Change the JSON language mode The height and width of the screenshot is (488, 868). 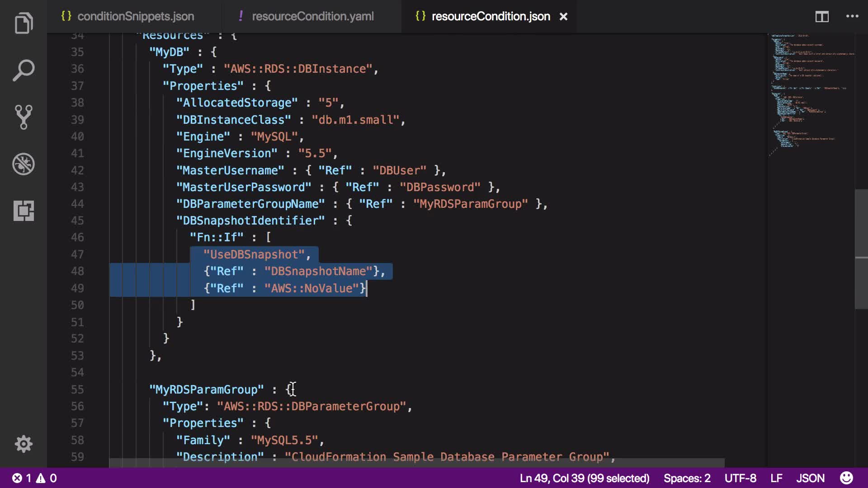[x=810, y=478]
